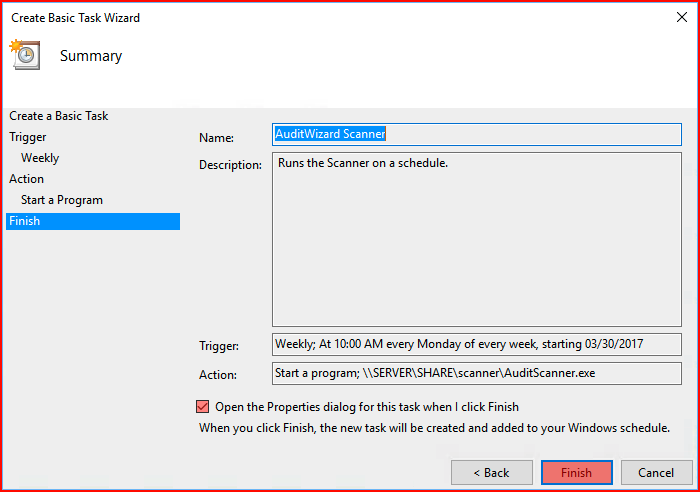Click the Action field with AuditScanner.exe path

tap(477, 373)
